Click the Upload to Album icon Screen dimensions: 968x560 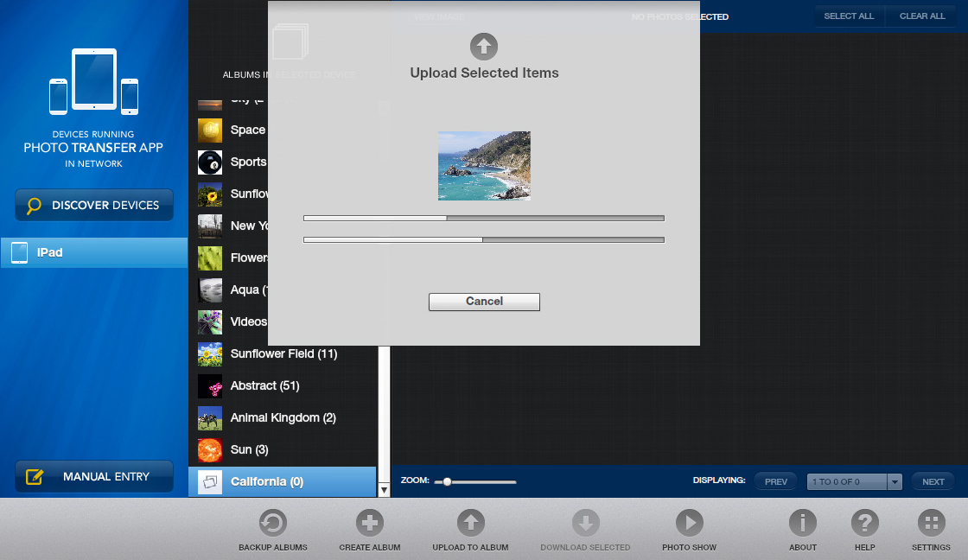coord(470,523)
